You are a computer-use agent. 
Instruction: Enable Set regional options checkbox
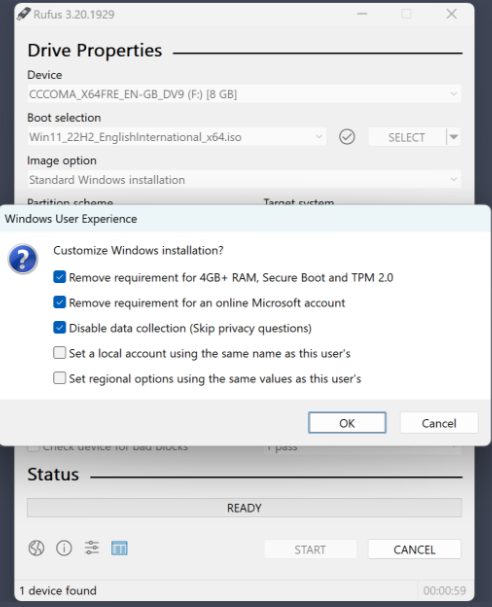59,378
